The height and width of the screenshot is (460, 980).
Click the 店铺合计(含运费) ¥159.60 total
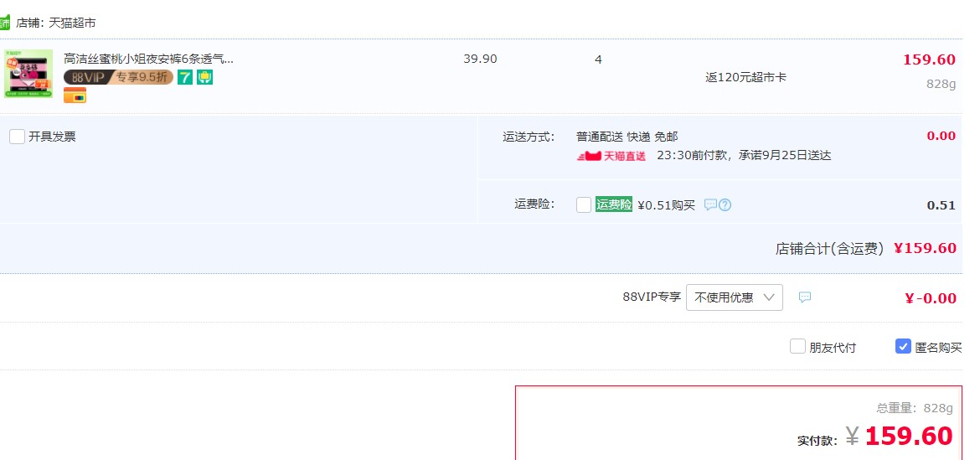[865, 248]
